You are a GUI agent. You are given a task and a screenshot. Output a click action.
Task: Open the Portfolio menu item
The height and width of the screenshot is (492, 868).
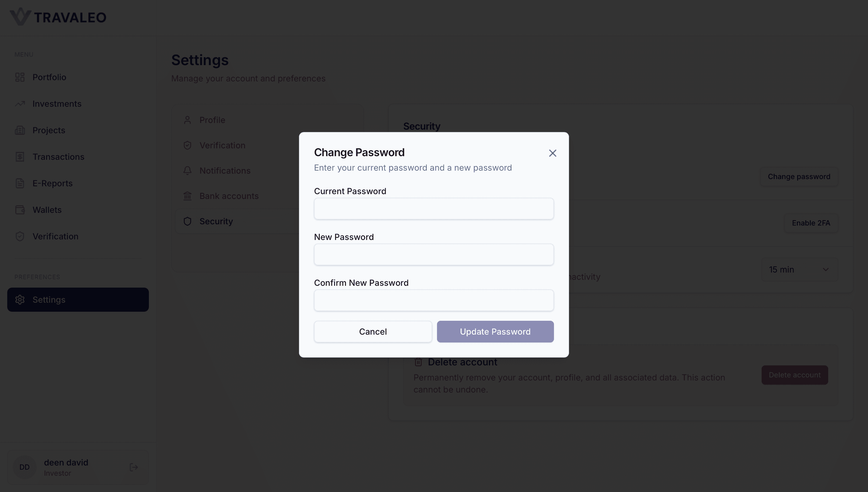(x=78, y=77)
